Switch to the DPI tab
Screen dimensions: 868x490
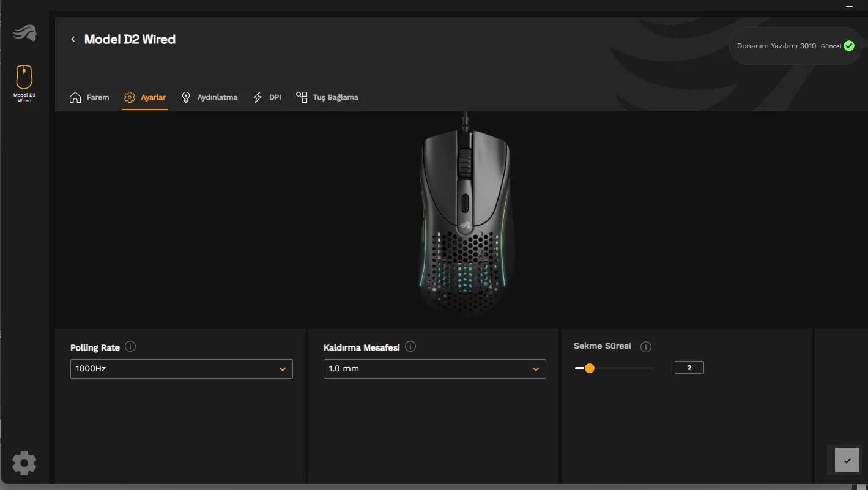point(267,97)
